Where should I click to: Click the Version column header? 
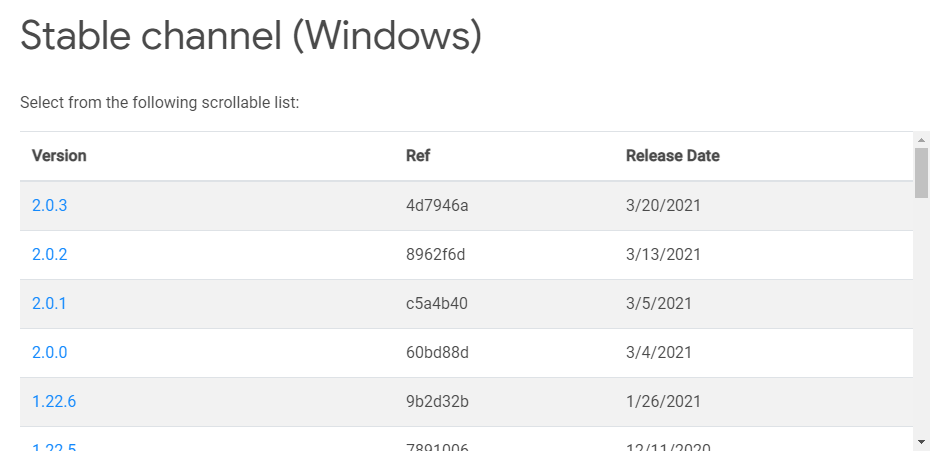59,156
